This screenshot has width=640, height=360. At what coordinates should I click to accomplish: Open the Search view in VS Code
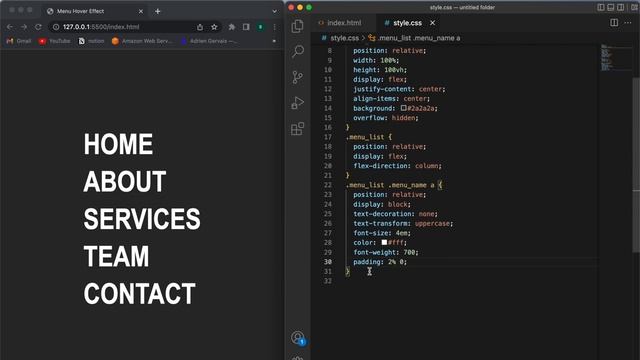tap(298, 51)
